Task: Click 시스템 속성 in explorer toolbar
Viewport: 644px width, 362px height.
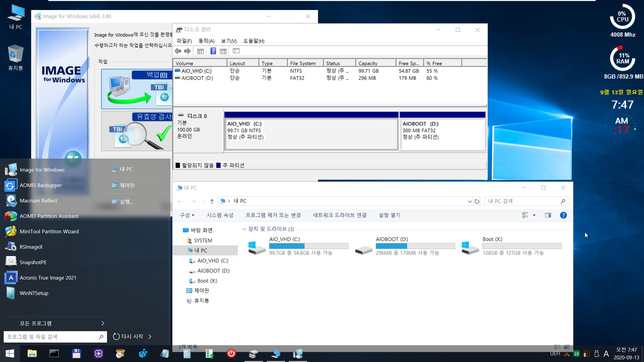Action: [x=220, y=215]
